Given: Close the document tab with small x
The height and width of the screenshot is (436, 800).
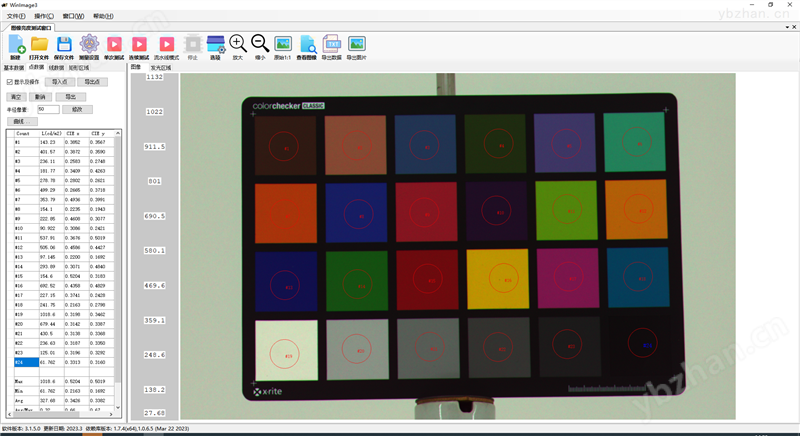Looking at the screenshot, I should click(794, 28).
